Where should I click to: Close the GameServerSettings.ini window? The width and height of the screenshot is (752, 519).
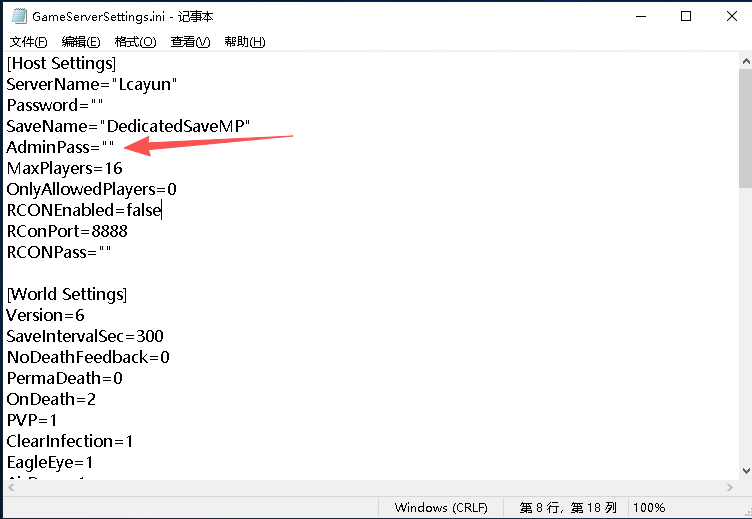click(x=729, y=17)
